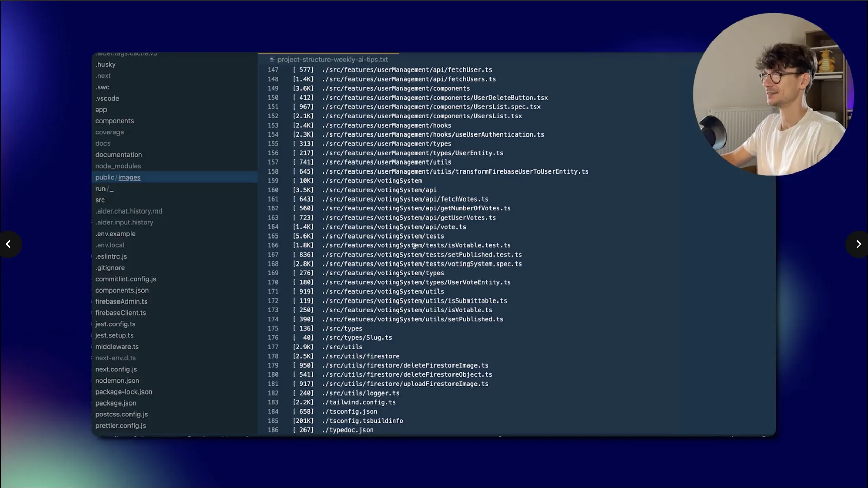Expand the .husky folder

(x=106, y=64)
